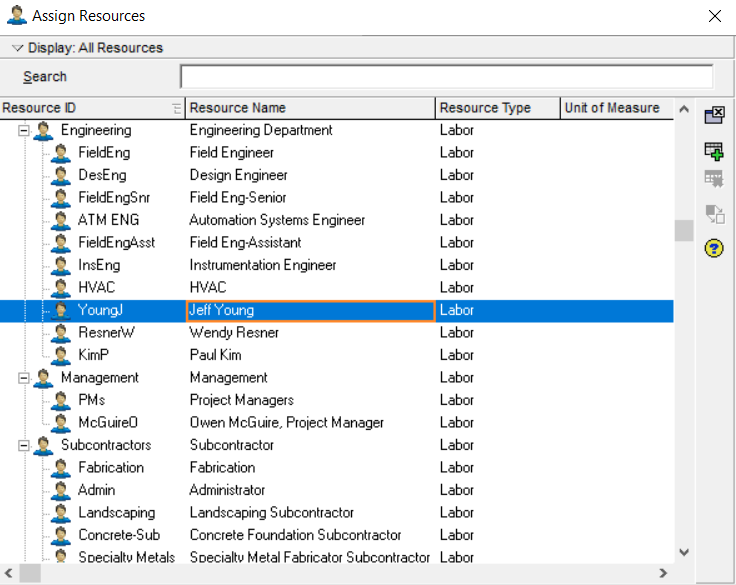
Task: Click the Unit of Measure column header
Action: (x=617, y=108)
